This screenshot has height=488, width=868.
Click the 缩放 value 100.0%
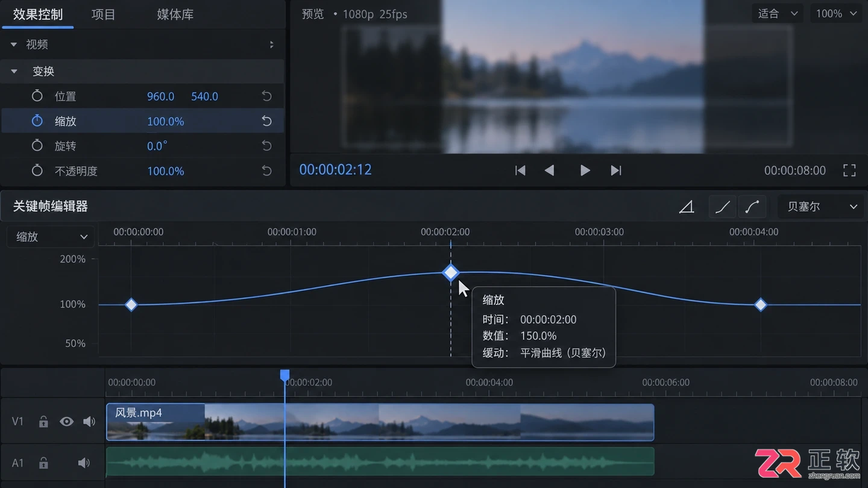pos(166,121)
